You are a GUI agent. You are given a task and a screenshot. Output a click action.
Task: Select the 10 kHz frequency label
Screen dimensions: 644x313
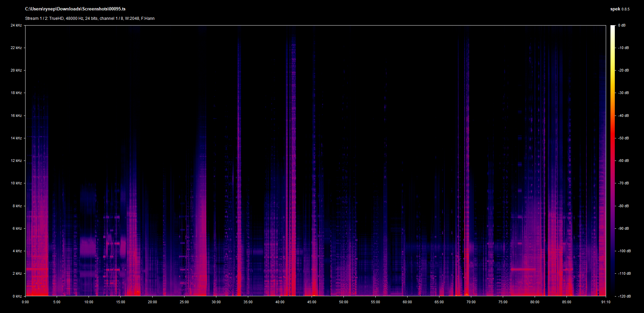[16, 183]
